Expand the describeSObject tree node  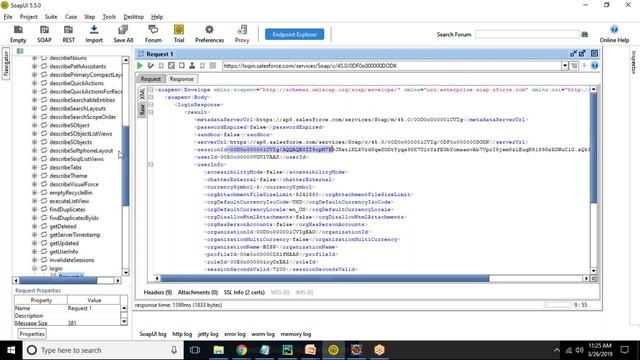click(x=34, y=125)
